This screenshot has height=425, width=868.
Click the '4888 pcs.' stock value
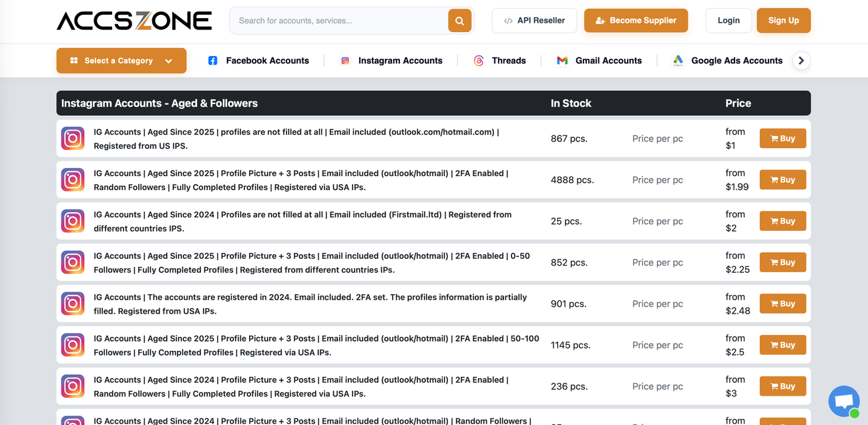(572, 180)
